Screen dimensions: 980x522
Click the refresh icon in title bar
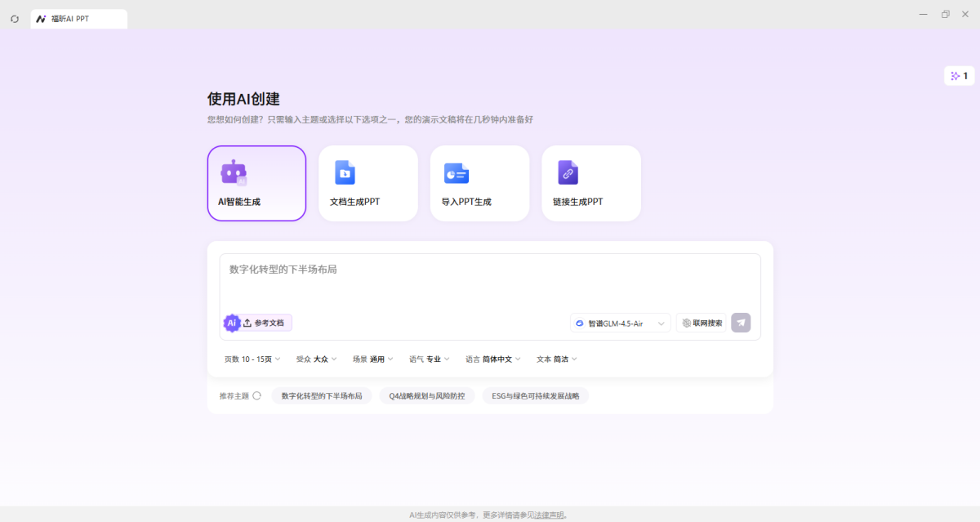pyautogui.click(x=14, y=19)
